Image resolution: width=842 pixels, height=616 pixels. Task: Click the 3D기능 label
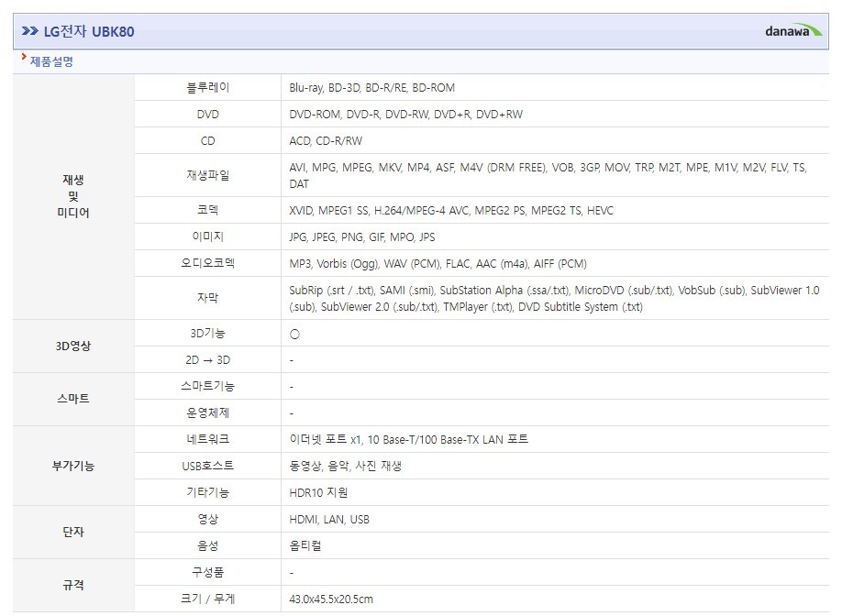(208, 334)
